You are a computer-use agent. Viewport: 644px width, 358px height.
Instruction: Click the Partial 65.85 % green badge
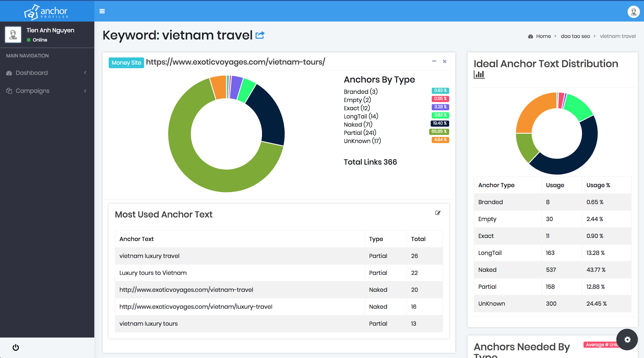(x=439, y=132)
